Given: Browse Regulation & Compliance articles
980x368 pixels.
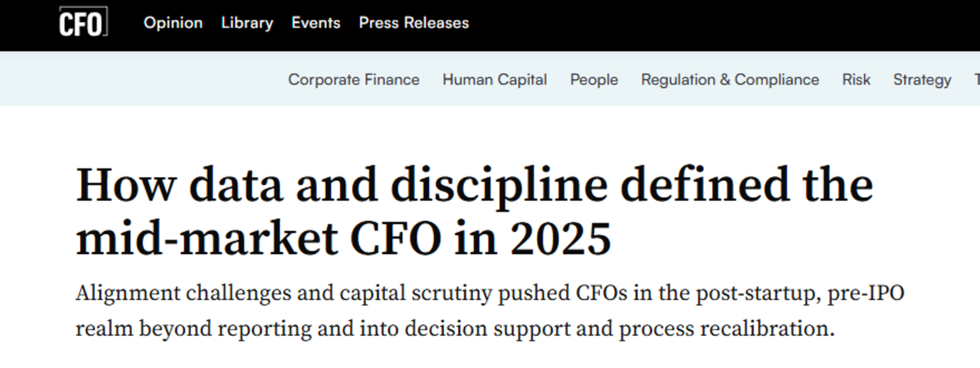Looking at the screenshot, I should click(730, 80).
